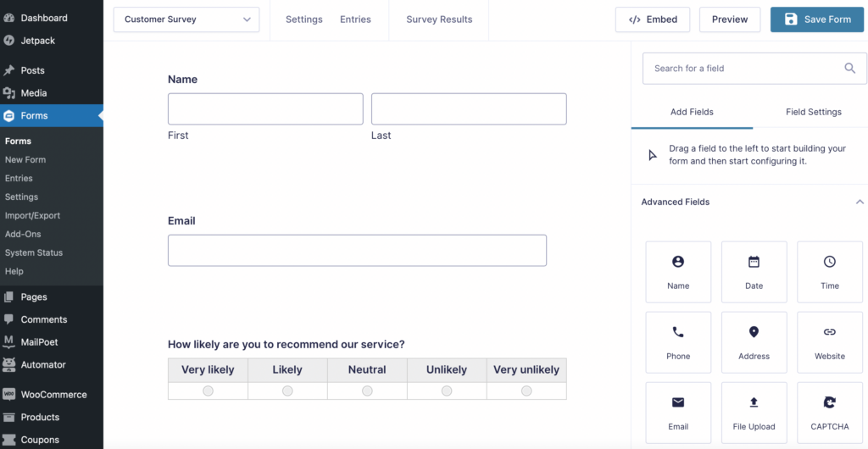Add the File Upload field
868x449 pixels.
(x=754, y=413)
